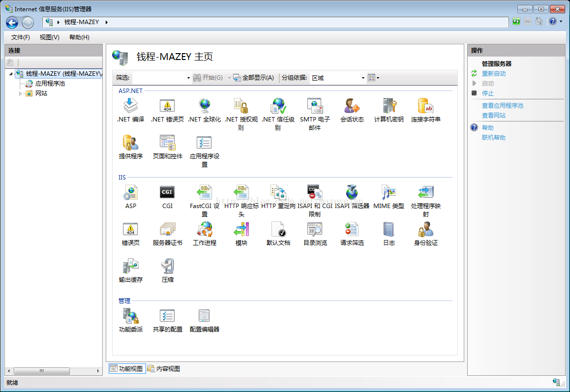Click 停止 to stop the server

pos(487,93)
